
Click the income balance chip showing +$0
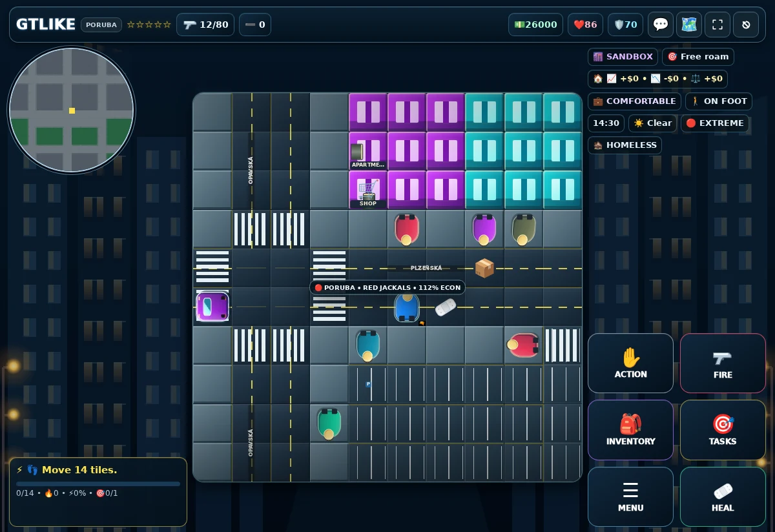pos(657,79)
